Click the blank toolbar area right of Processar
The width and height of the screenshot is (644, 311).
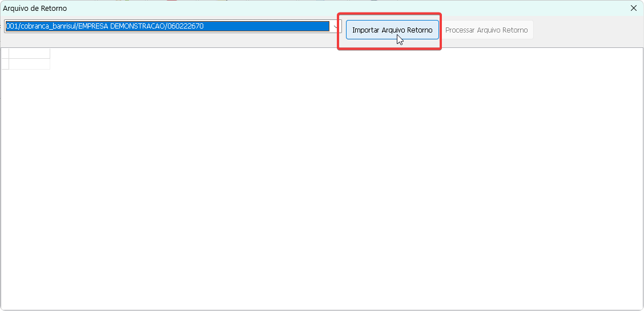coord(588,30)
